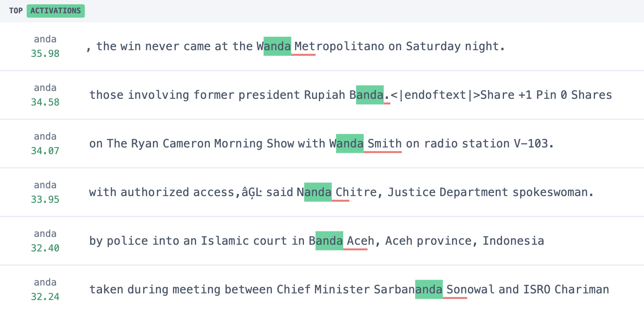Click the green ACTIVATIONS badge
This screenshot has width=644, height=313.
pyautogui.click(x=56, y=11)
